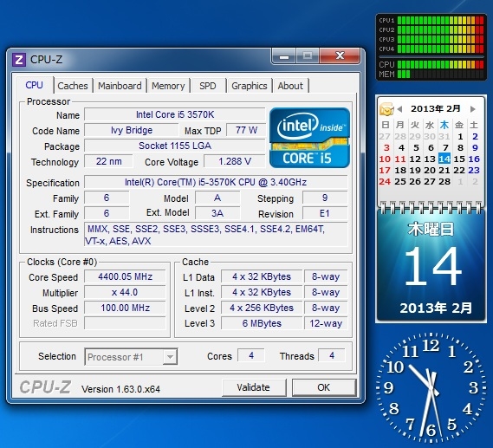This screenshot has height=448, width=493.
Task: Click the Cores count value
Action: 251,355
